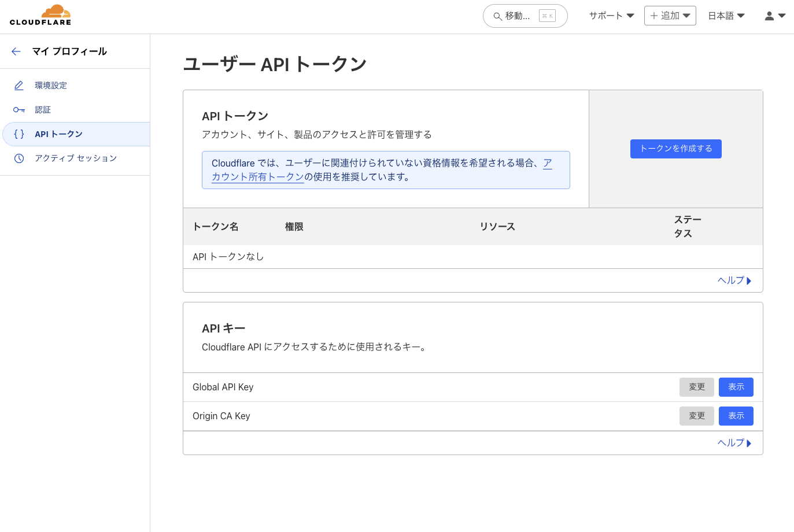
Task: Show the Global API Key with 表示
Action: tap(736, 387)
